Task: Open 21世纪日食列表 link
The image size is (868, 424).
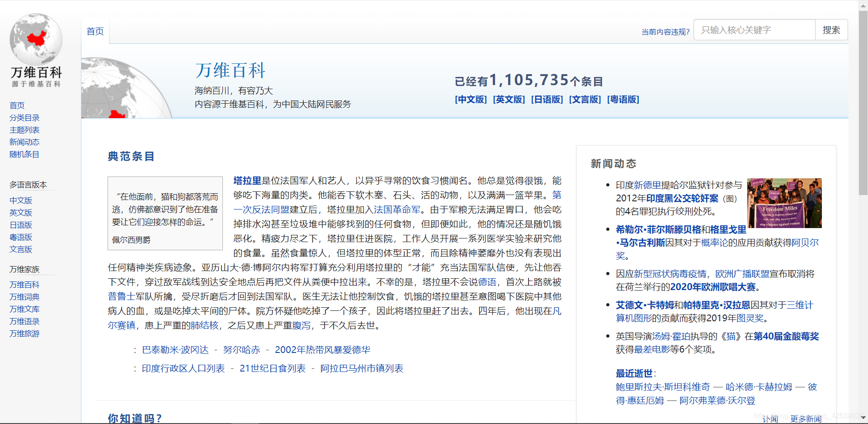Action: click(x=273, y=368)
